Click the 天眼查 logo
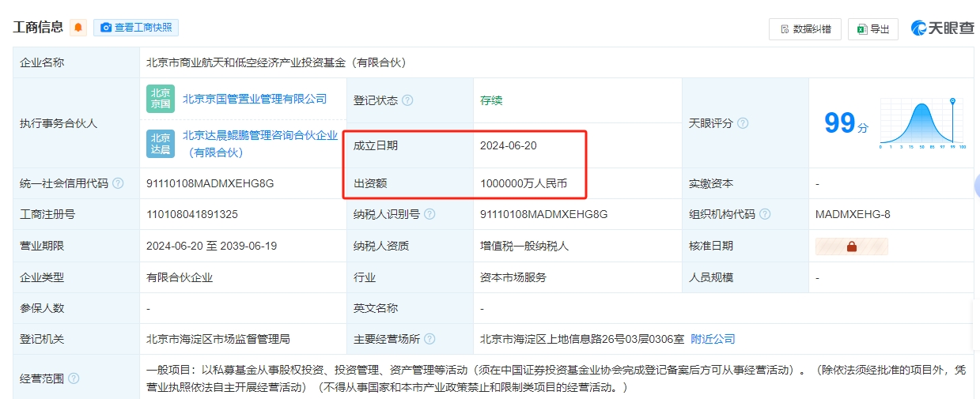This screenshot has width=980, height=399. 942,28
